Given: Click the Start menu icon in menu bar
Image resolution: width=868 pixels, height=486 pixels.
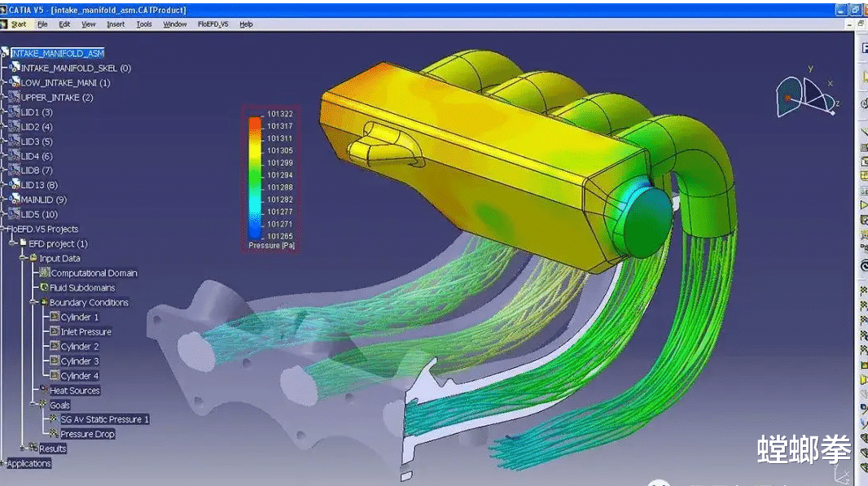Looking at the screenshot, I should click(4, 24).
